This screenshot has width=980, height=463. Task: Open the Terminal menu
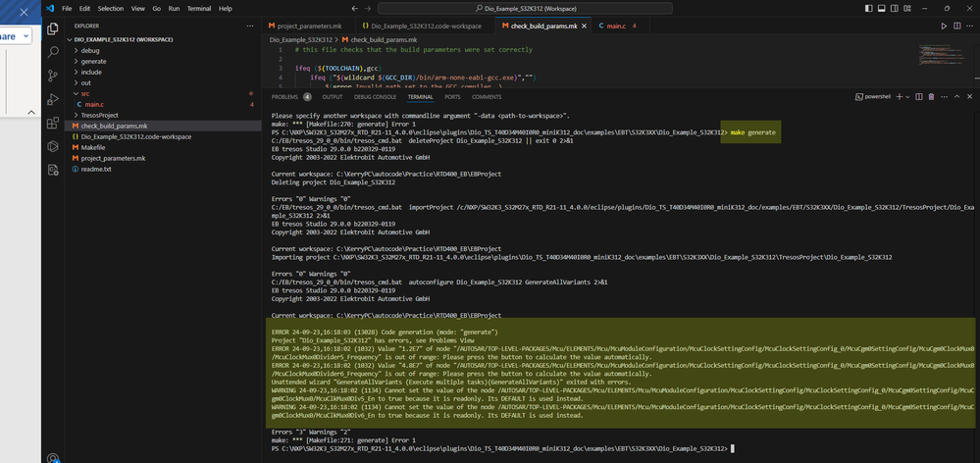pyautogui.click(x=199, y=9)
